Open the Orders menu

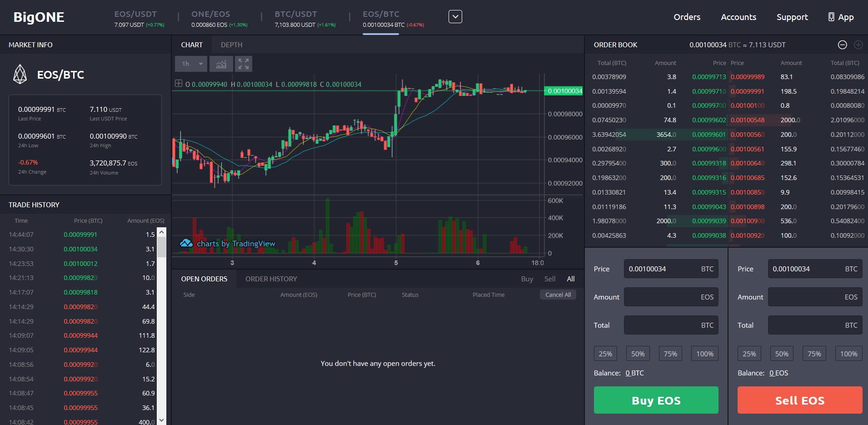click(687, 17)
